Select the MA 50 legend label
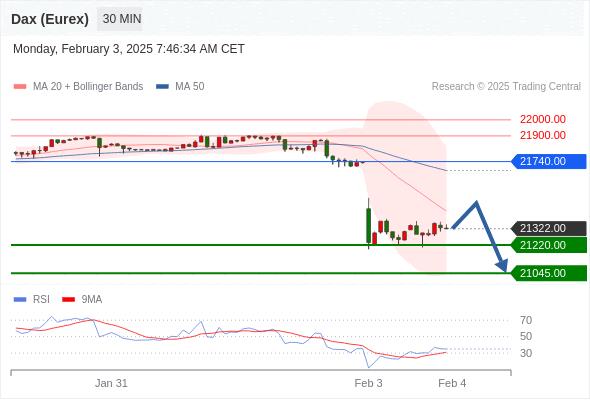590x400 pixels. pyautogui.click(x=190, y=87)
